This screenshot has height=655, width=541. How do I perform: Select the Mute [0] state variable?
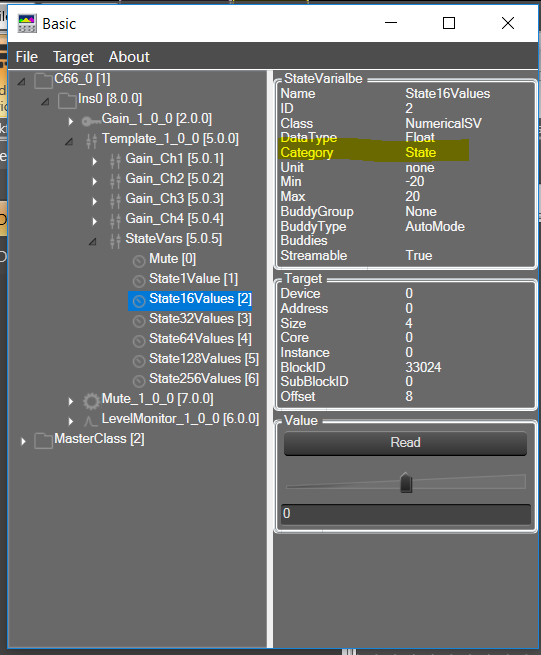pyautogui.click(x=173, y=259)
